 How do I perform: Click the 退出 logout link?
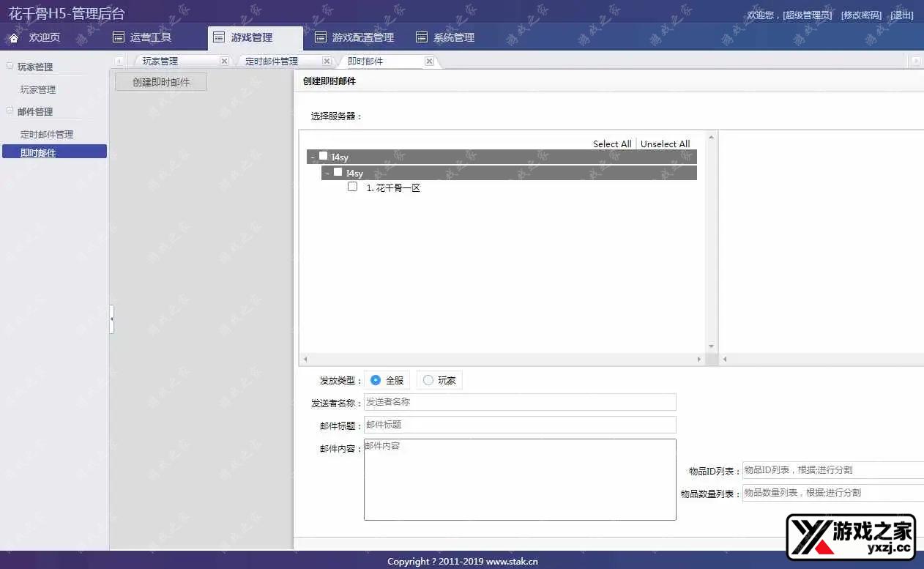point(902,15)
